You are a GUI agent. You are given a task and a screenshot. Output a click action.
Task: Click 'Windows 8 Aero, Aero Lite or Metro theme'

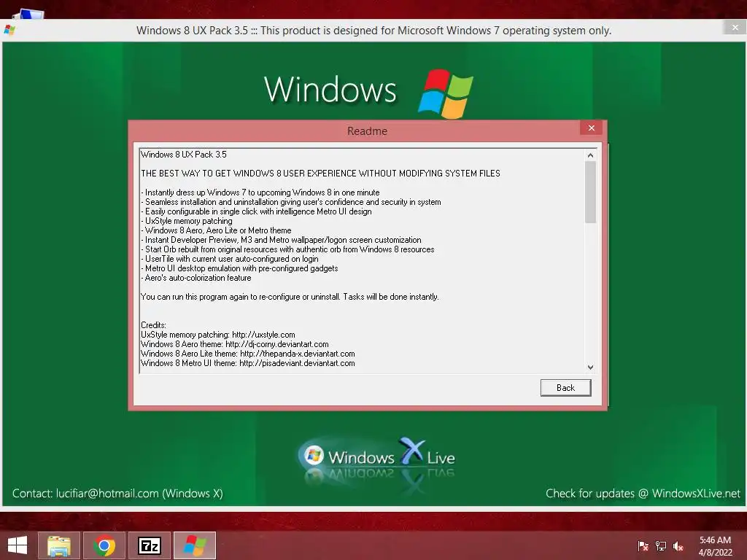click(216, 230)
